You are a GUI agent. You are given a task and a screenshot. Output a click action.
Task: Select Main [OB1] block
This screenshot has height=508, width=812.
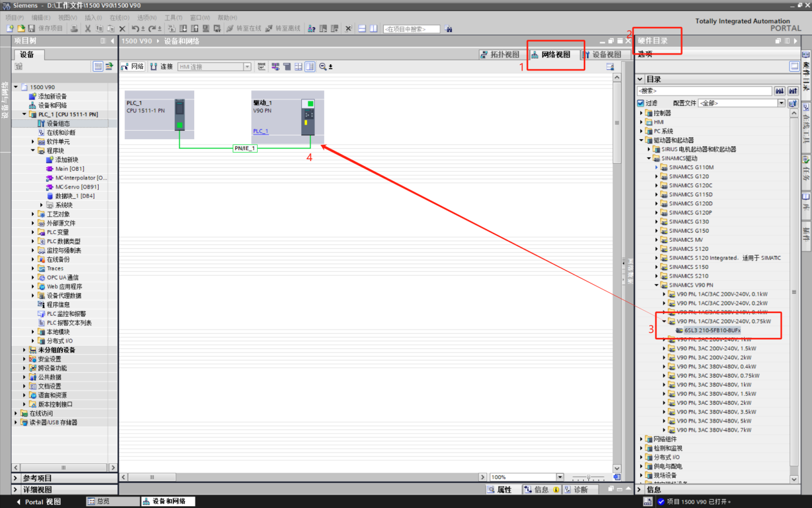(69, 169)
